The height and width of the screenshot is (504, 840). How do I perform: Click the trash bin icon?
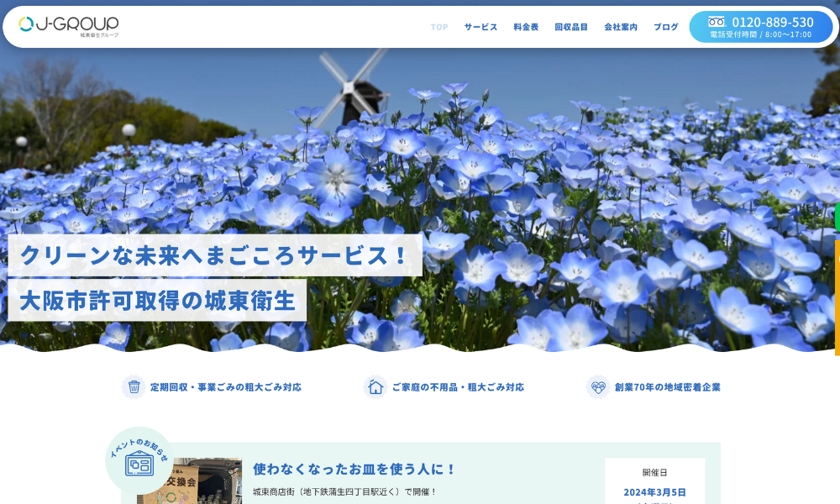134,387
